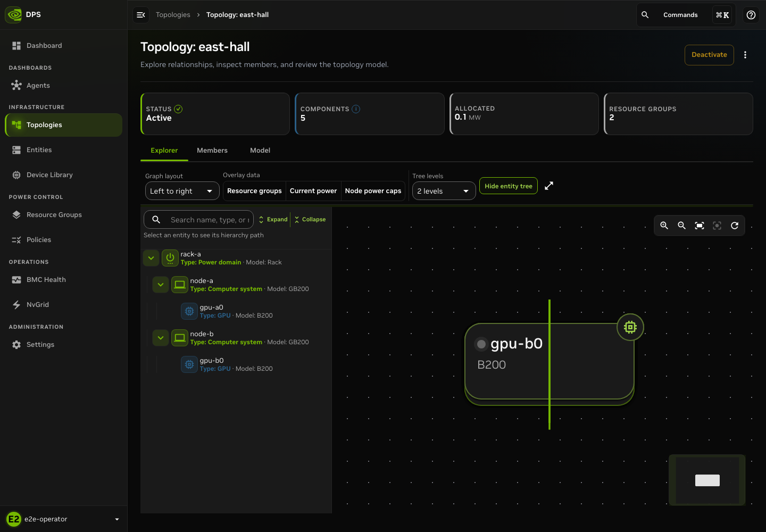Screen dimensions: 766x532
Task: Open Resource Groups in the sidebar
Action: (64, 215)
